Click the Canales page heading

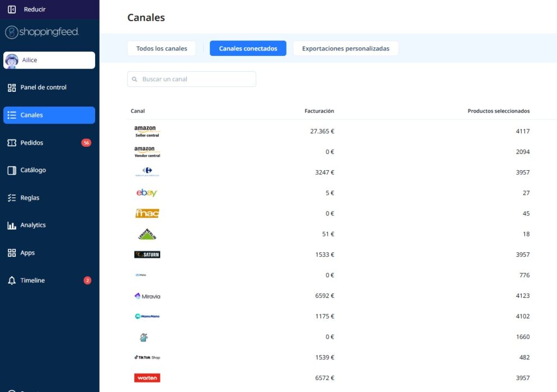[x=146, y=17]
